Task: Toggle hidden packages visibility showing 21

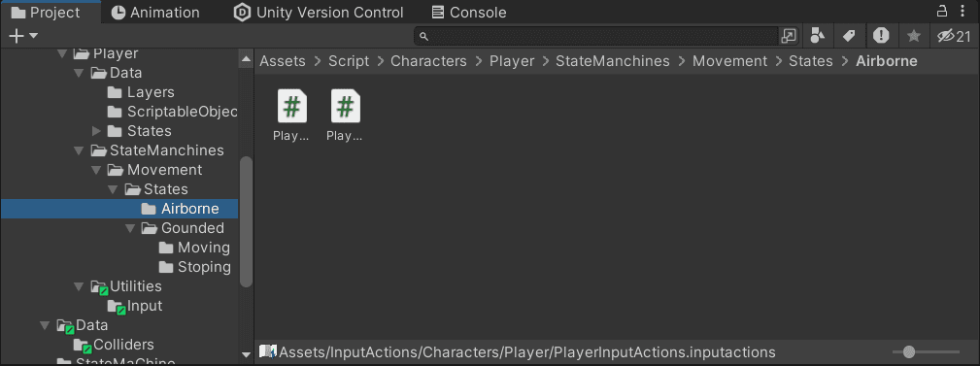Action: 955,36
